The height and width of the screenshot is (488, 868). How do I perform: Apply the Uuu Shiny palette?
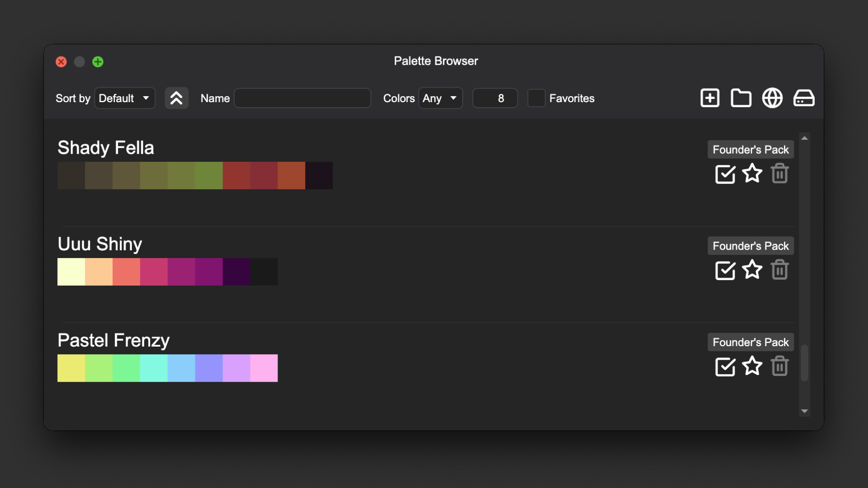(725, 270)
